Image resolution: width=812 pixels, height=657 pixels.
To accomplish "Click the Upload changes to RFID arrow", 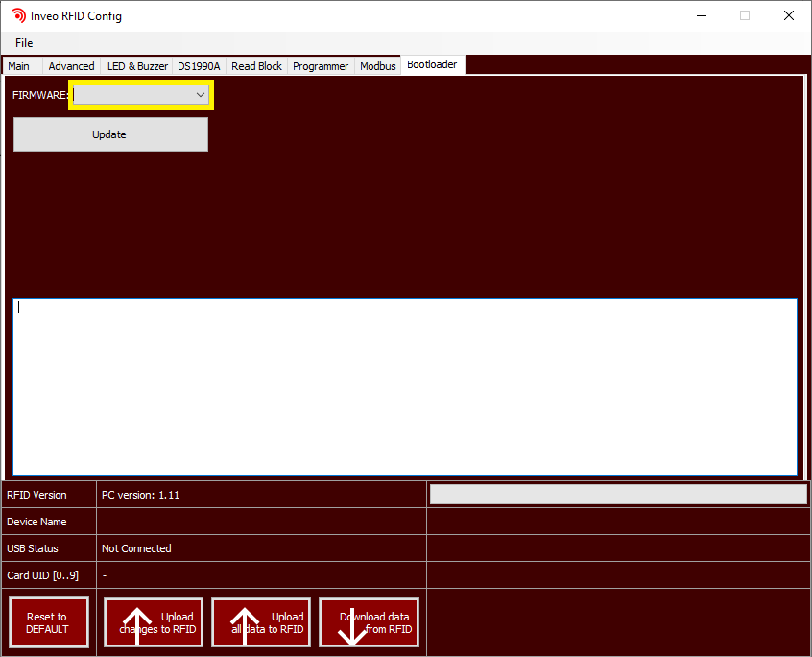I will pos(138,623).
